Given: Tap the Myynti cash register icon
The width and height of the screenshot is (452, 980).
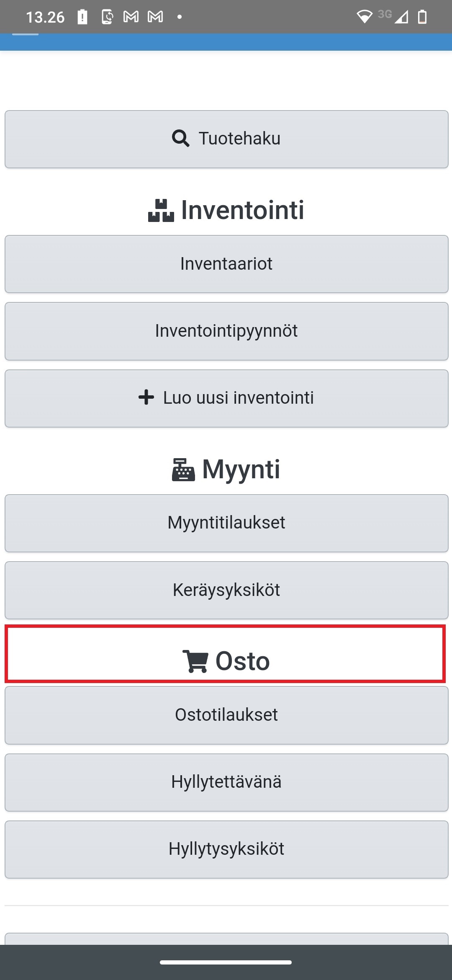Looking at the screenshot, I should pos(183,470).
